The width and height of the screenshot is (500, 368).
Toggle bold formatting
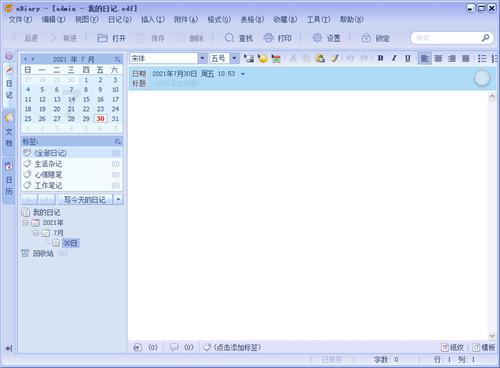(380, 58)
